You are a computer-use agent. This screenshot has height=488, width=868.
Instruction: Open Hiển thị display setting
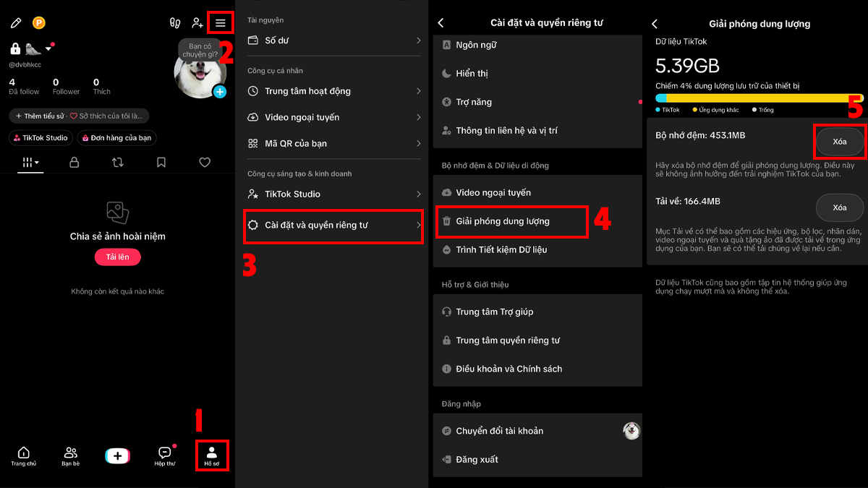[537, 73]
